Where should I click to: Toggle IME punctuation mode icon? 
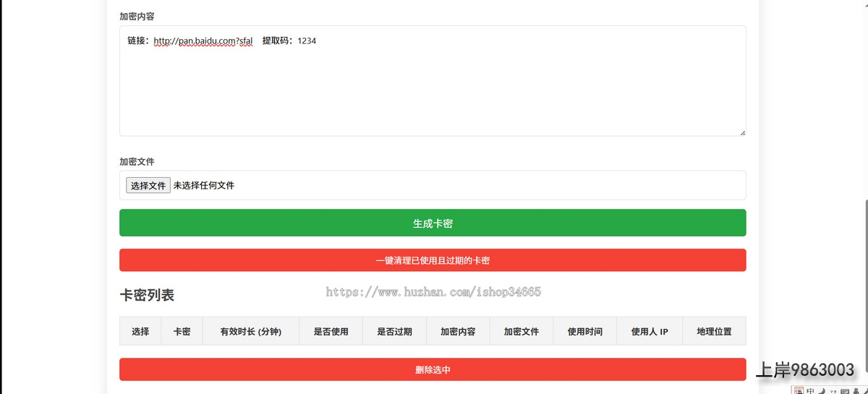(x=833, y=391)
